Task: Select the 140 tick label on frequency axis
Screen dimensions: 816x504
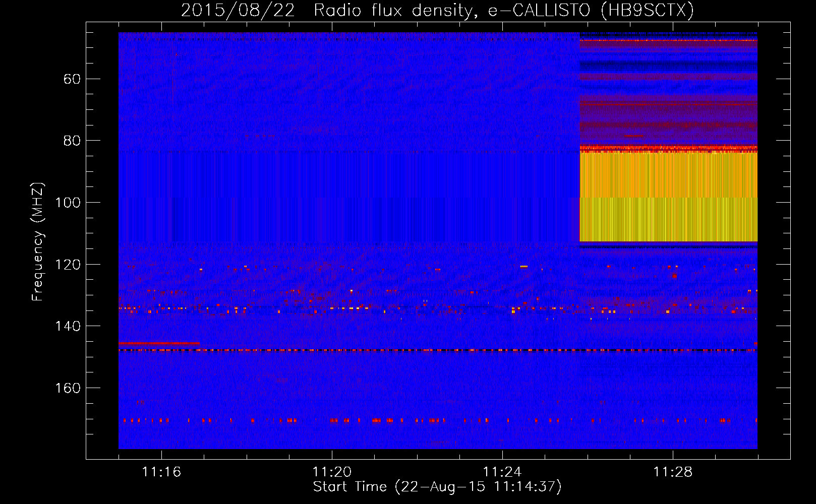Action: (68, 326)
